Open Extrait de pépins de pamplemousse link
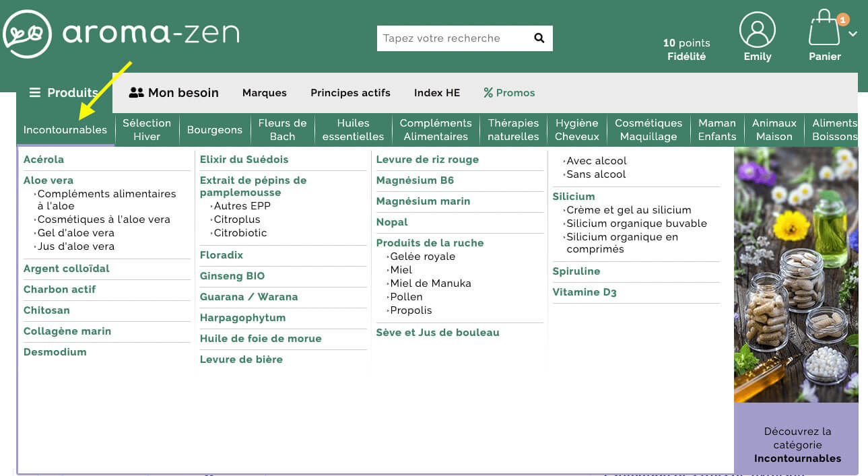This screenshot has height=476, width=868. click(x=253, y=186)
